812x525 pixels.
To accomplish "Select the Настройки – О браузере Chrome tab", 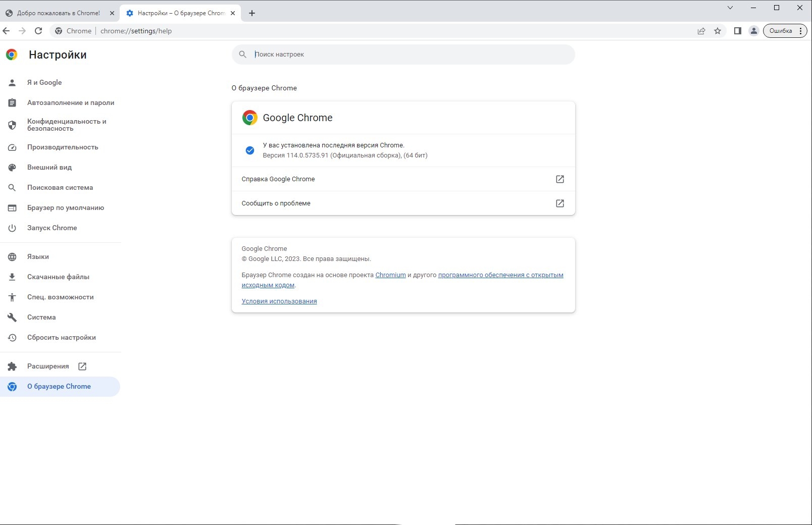I will coord(180,13).
